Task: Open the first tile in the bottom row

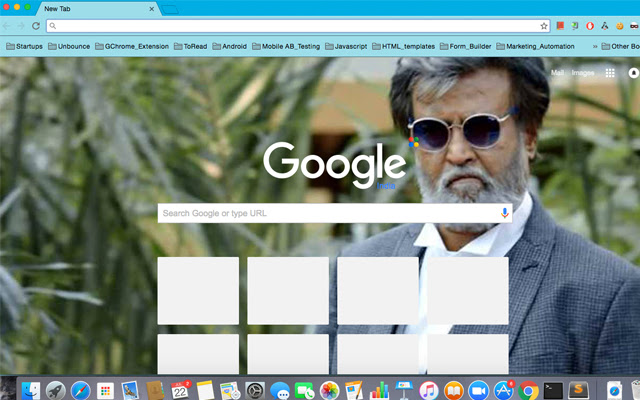Action: tap(198, 354)
